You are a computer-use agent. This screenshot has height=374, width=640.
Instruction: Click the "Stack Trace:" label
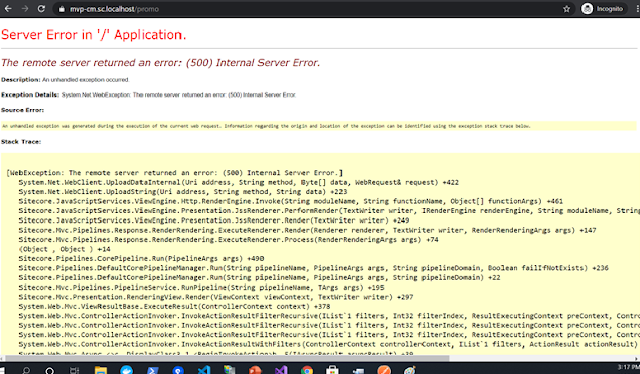point(21,142)
